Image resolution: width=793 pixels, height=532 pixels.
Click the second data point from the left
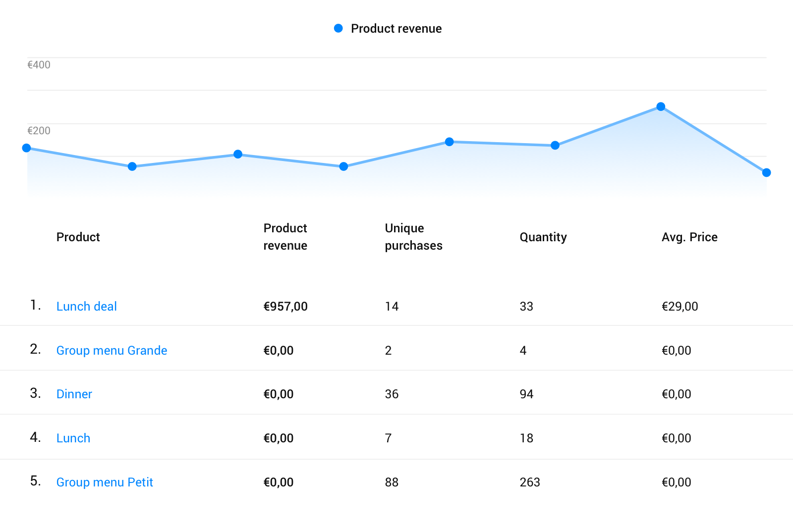coord(132,166)
